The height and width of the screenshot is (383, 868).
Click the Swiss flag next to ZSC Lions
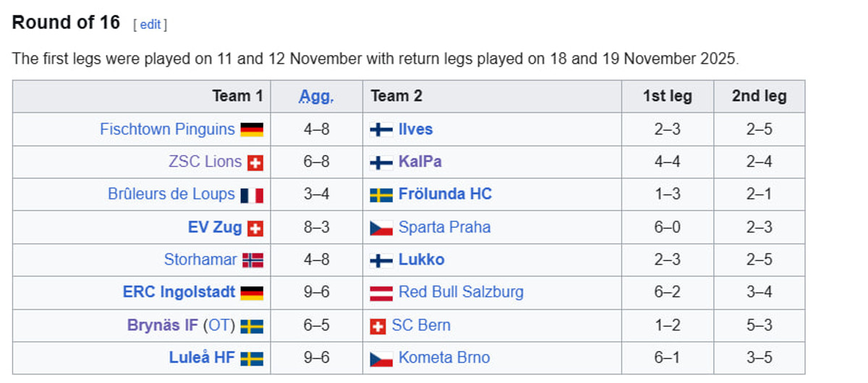click(x=255, y=163)
